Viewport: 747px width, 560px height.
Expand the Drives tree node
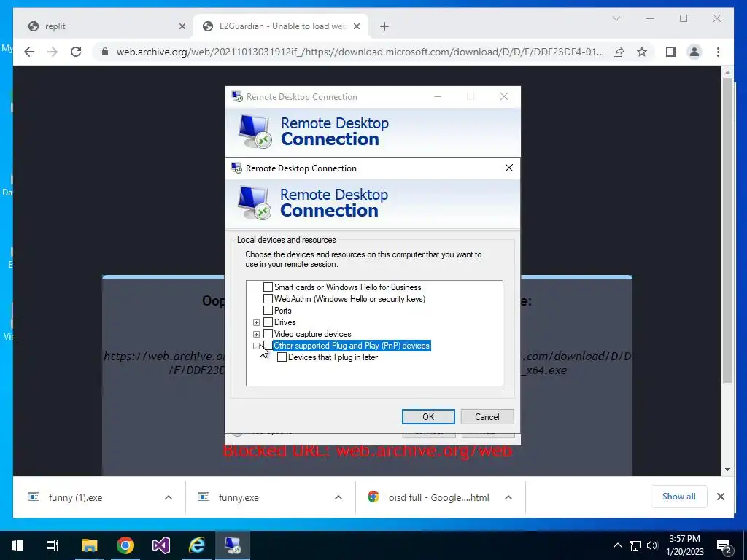tap(256, 322)
